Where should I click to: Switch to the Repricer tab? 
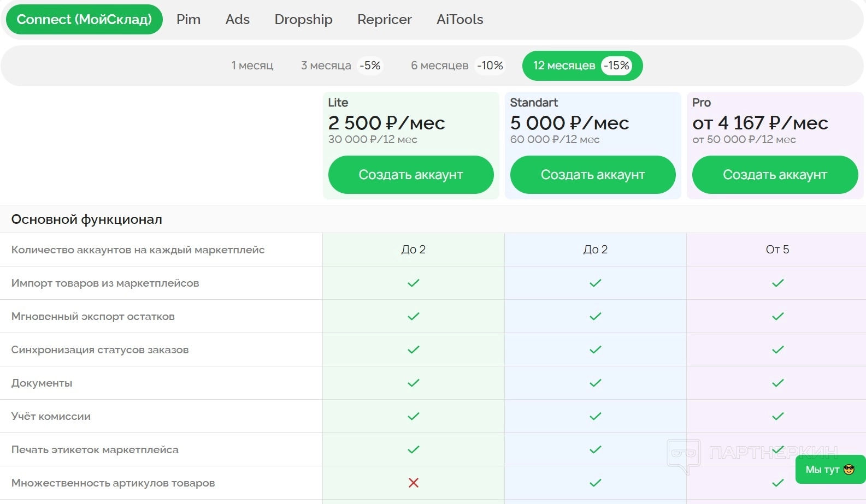tap(385, 20)
